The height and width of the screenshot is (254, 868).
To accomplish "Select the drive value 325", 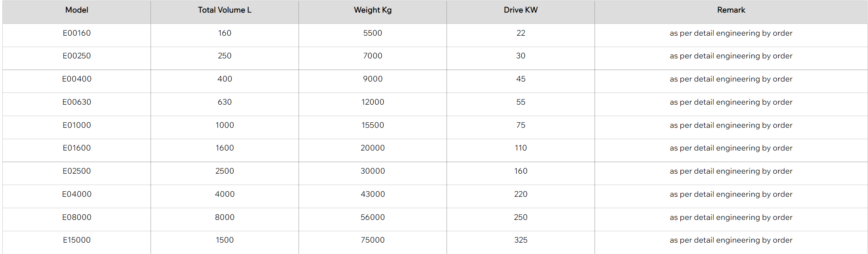I will 521,240.
